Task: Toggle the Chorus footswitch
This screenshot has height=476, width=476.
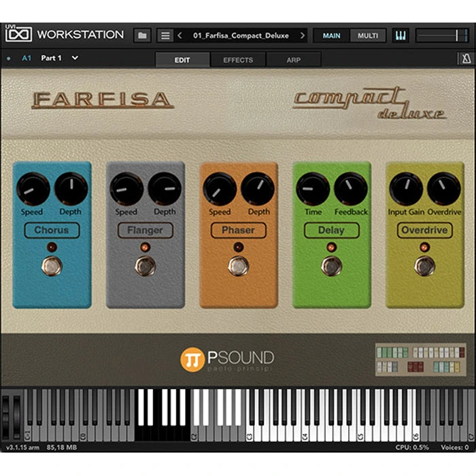Action: point(52,266)
